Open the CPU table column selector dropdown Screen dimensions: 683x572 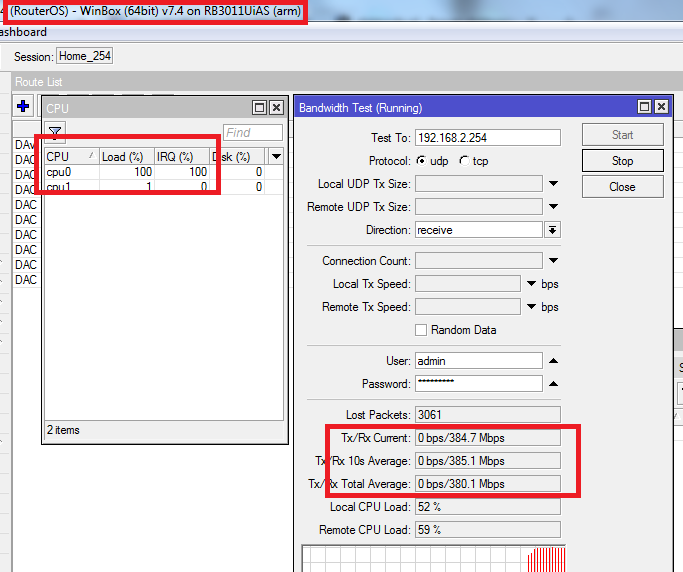point(276,156)
